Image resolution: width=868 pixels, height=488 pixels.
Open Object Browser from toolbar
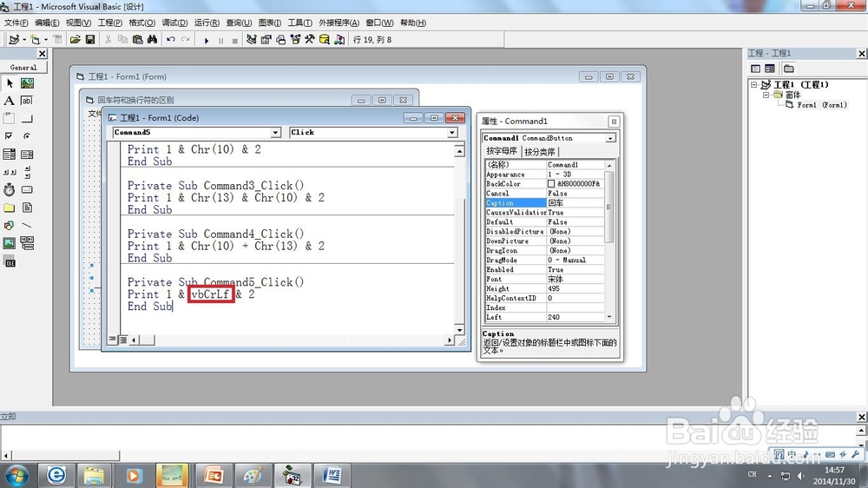pyautogui.click(x=295, y=39)
